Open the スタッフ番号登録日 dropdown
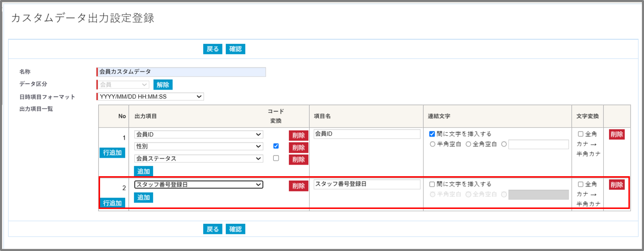This screenshot has height=251, width=644. coord(199,185)
